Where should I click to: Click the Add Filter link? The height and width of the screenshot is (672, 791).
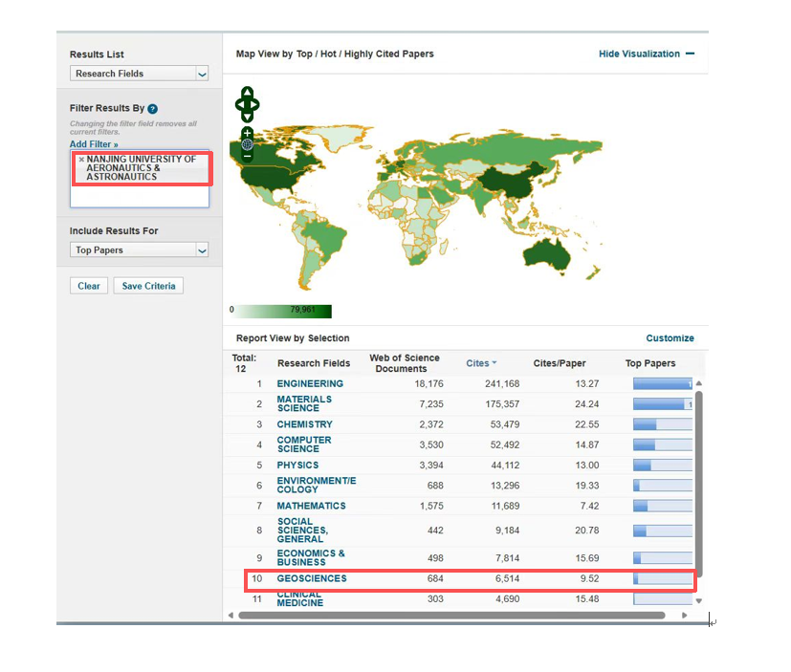94,144
